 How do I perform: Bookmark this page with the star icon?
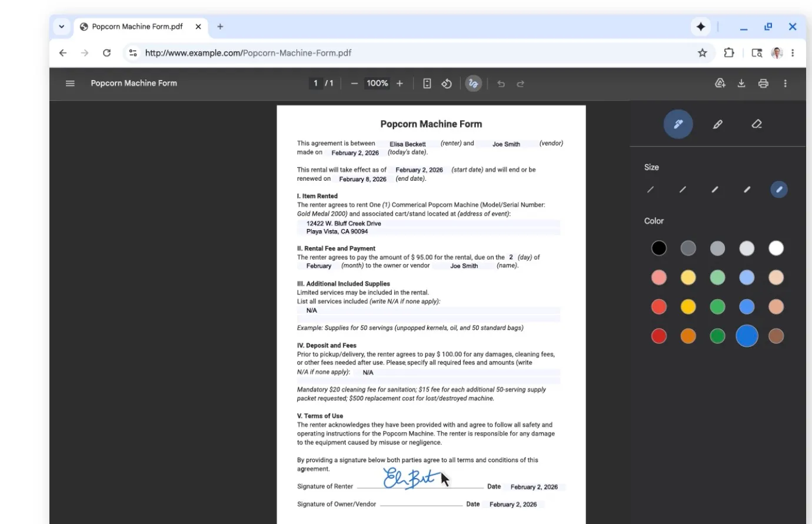coord(702,53)
